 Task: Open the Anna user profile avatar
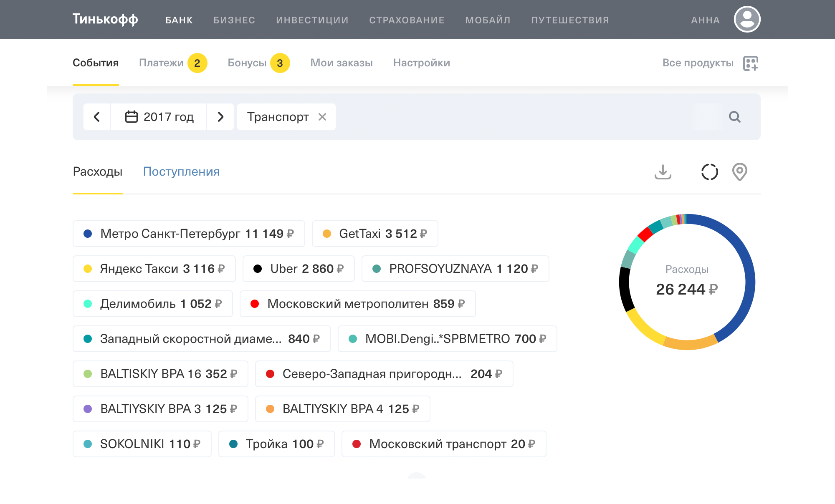tap(747, 19)
